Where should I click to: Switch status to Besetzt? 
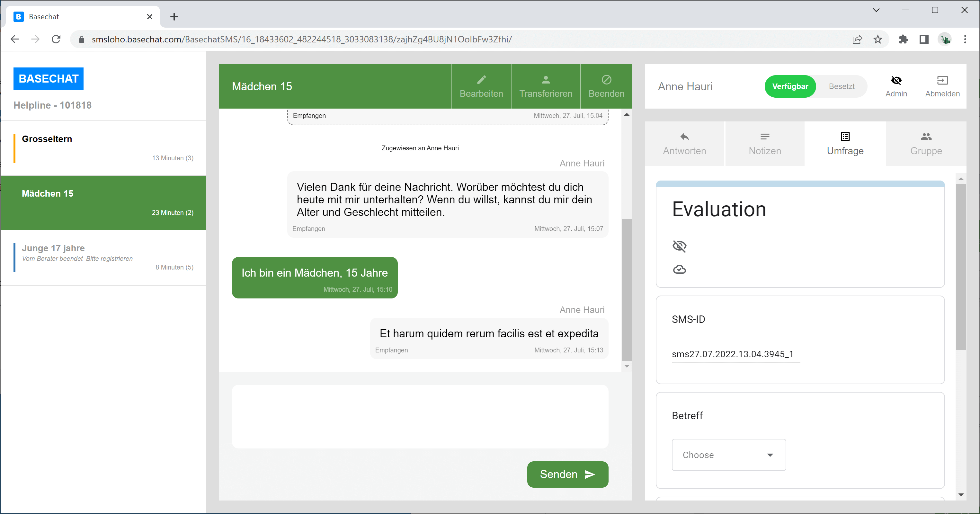(x=841, y=86)
